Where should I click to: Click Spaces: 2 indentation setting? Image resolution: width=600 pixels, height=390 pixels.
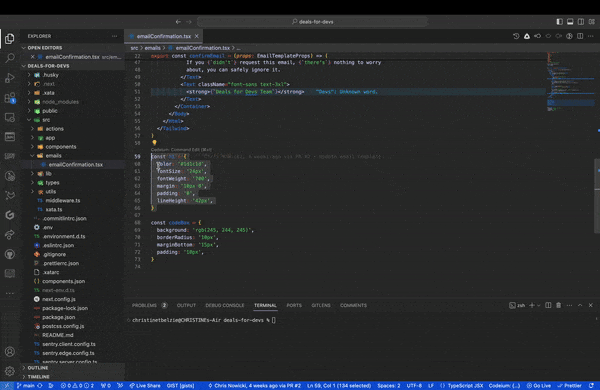[x=388, y=385]
